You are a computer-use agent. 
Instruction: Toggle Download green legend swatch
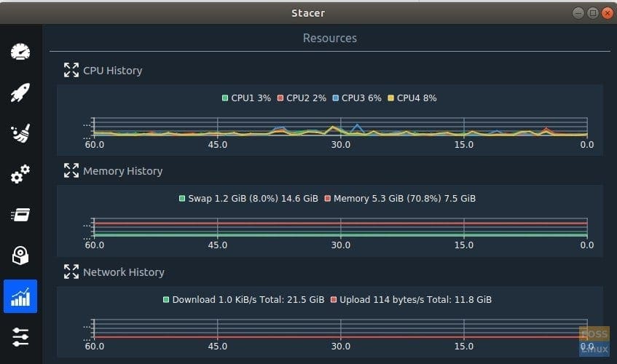166,299
